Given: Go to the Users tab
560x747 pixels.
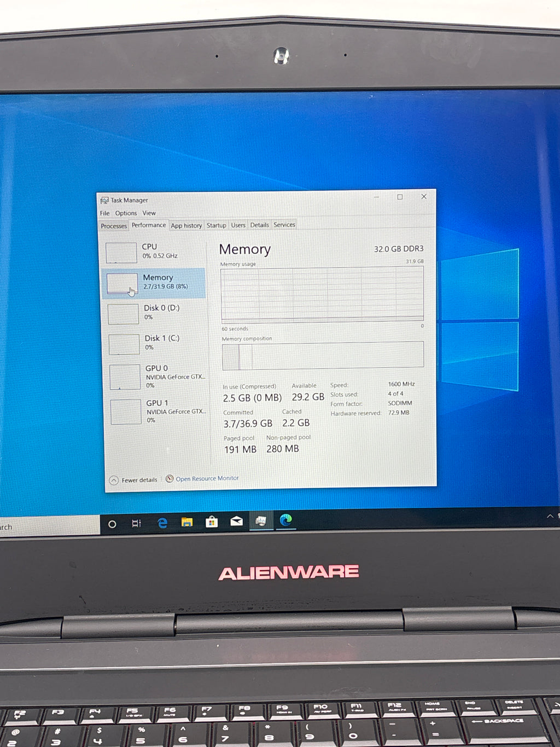Looking at the screenshot, I should click(x=238, y=225).
